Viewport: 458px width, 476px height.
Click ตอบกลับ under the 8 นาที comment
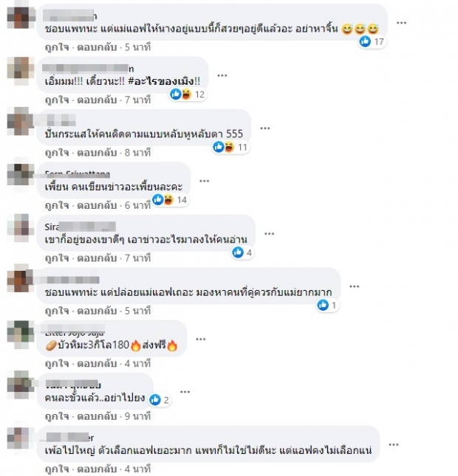[97, 153]
